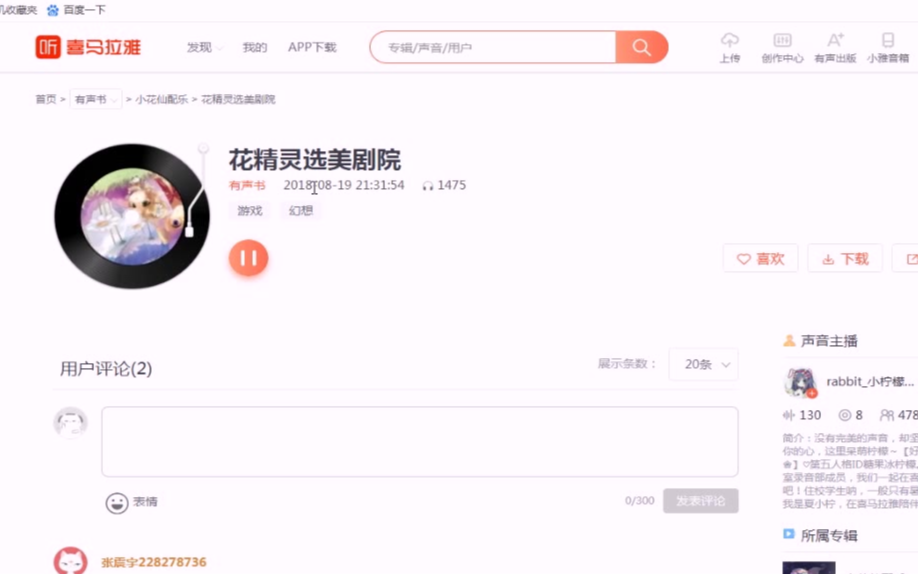Viewport: 918px width, 574px height.
Task: Expand the 发现 navigation dropdown
Action: coord(204,47)
